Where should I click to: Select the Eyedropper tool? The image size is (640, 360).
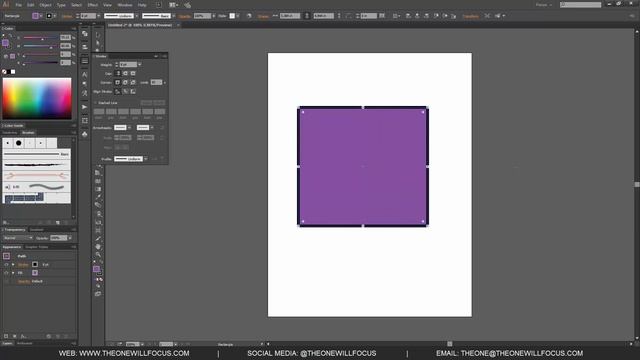(x=98, y=196)
